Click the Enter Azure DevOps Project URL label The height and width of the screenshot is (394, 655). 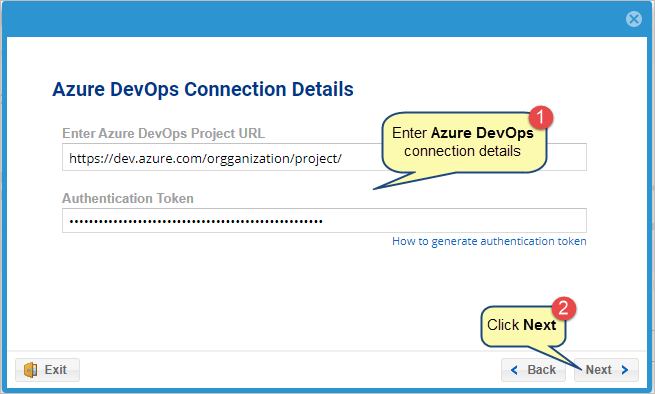[x=163, y=133]
